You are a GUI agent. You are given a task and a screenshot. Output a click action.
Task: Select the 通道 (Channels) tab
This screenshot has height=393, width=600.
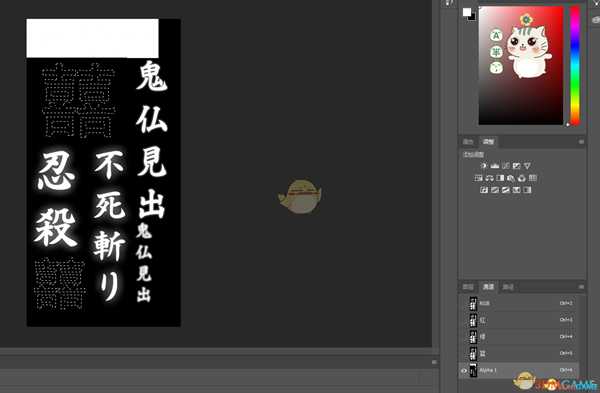(x=488, y=287)
